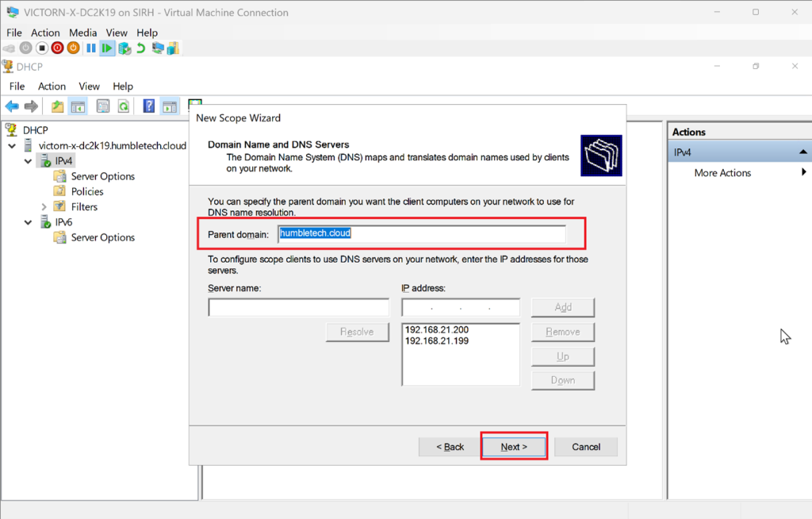Revert the VM with green arrow icon
This screenshot has height=519, width=812.
[x=140, y=48]
